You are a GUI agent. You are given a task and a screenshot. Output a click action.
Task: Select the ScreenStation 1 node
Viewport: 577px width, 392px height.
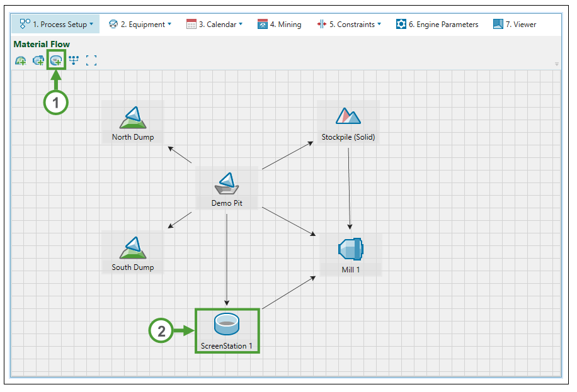227,331
